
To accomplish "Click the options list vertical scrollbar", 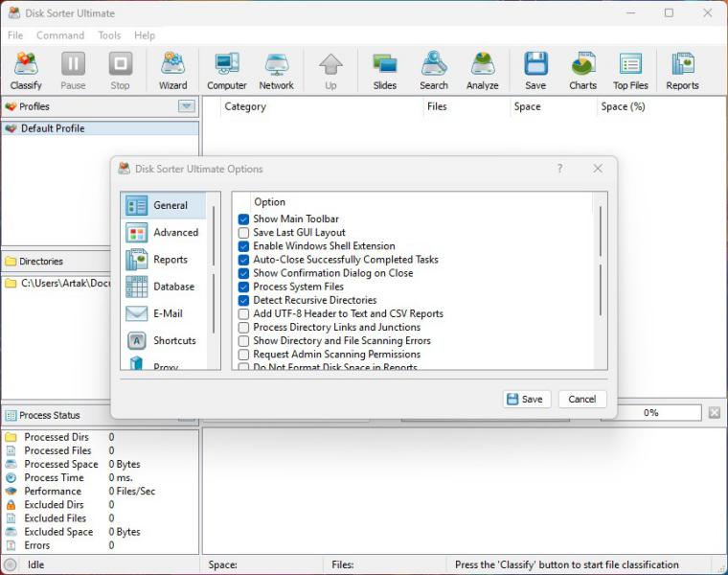I will click(x=602, y=259).
